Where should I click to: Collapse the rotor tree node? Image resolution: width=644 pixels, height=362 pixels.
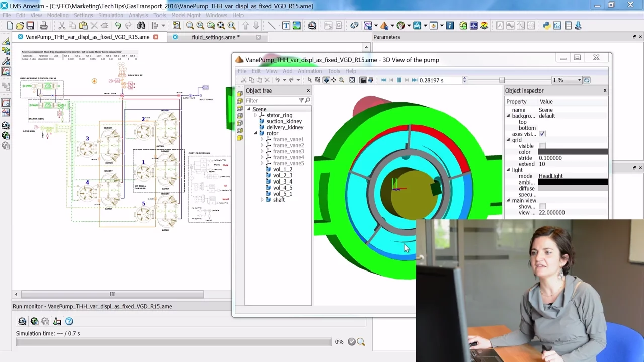click(255, 133)
